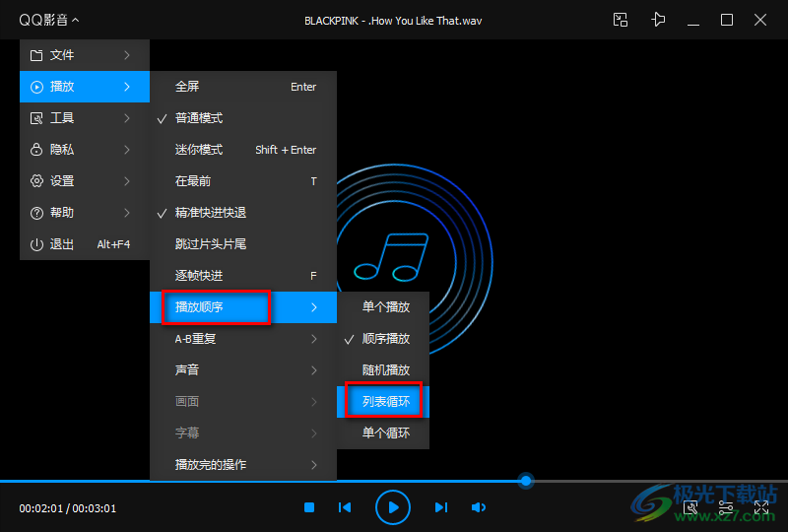Viewport: 788px width, 532px height.
Task: Open the 工具 menu item
Action: coord(85,118)
